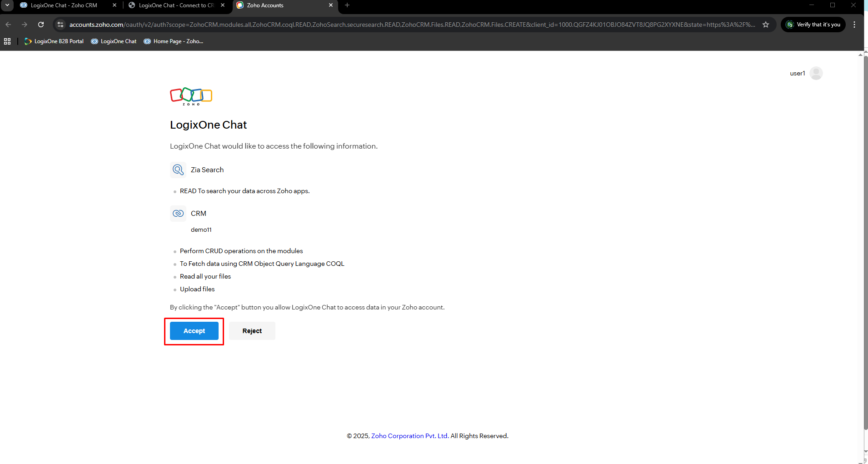Go forward to the next page

click(25, 25)
